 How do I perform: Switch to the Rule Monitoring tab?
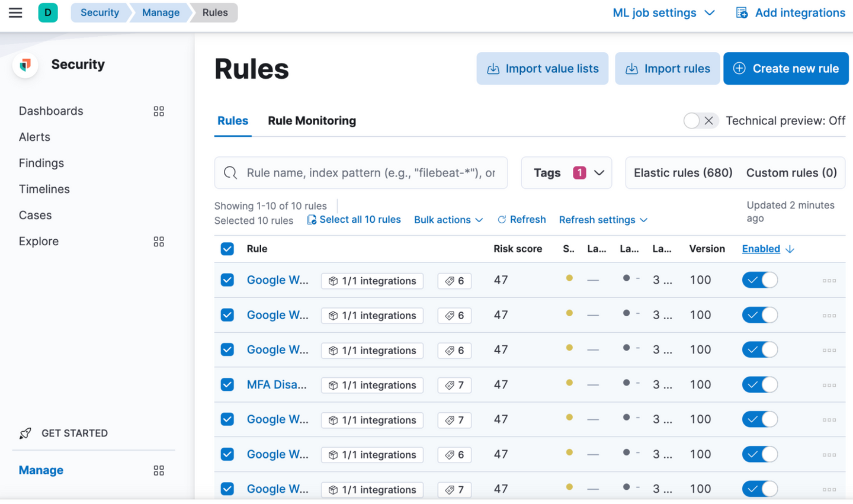click(x=312, y=121)
